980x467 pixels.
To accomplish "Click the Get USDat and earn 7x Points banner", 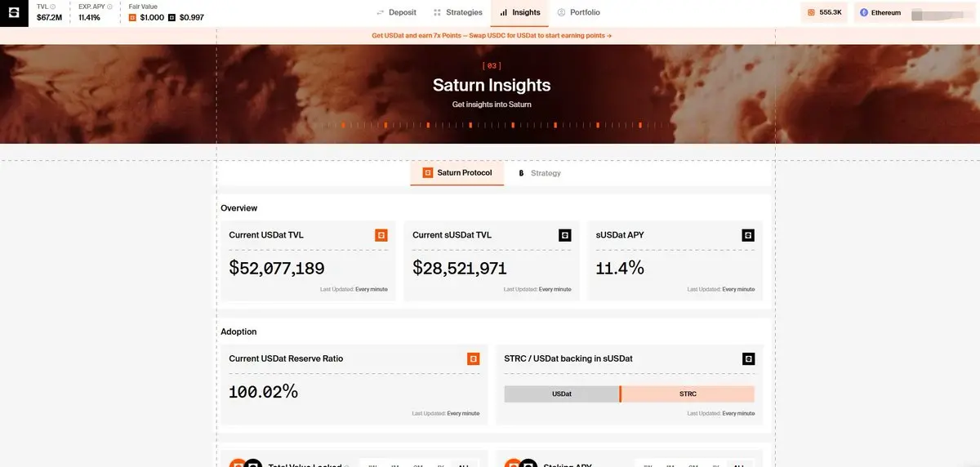I will point(492,36).
